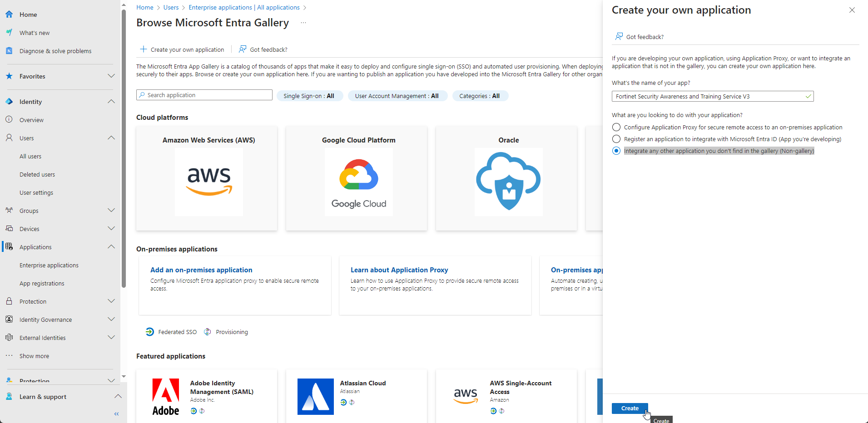This screenshot has width=868, height=423.
Task: Click the Favorites star icon
Action: [x=9, y=76]
